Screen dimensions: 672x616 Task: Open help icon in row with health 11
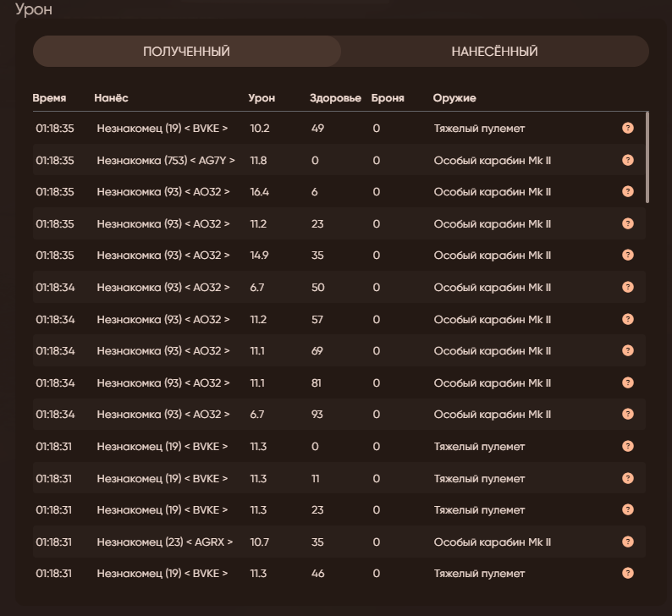[x=628, y=478]
